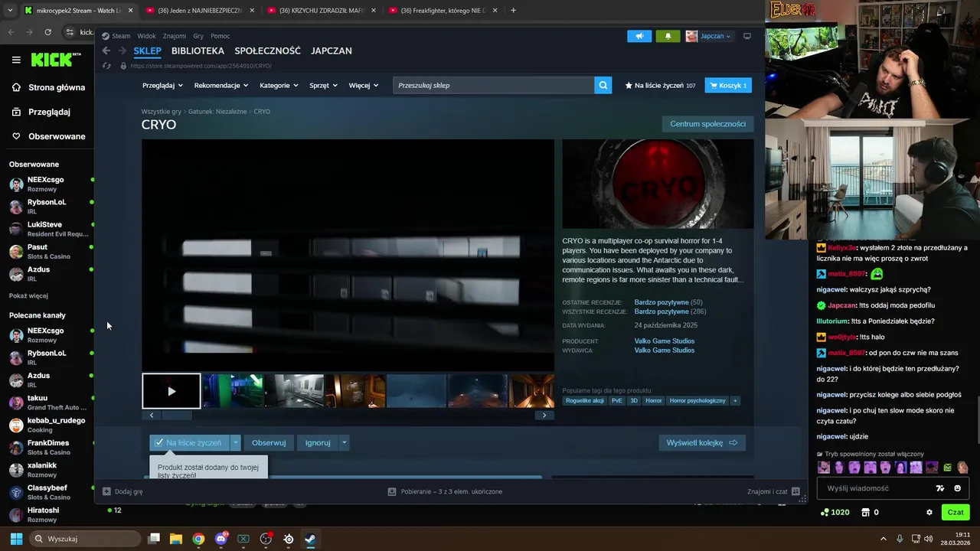Reload the browser page
The height and width of the screenshot is (551, 980).
click(x=47, y=32)
